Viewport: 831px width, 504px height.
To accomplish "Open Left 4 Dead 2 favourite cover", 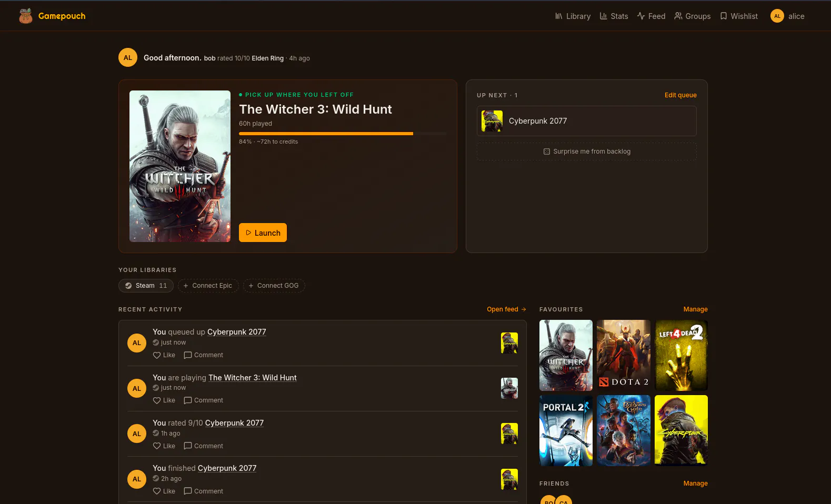I will tap(681, 356).
